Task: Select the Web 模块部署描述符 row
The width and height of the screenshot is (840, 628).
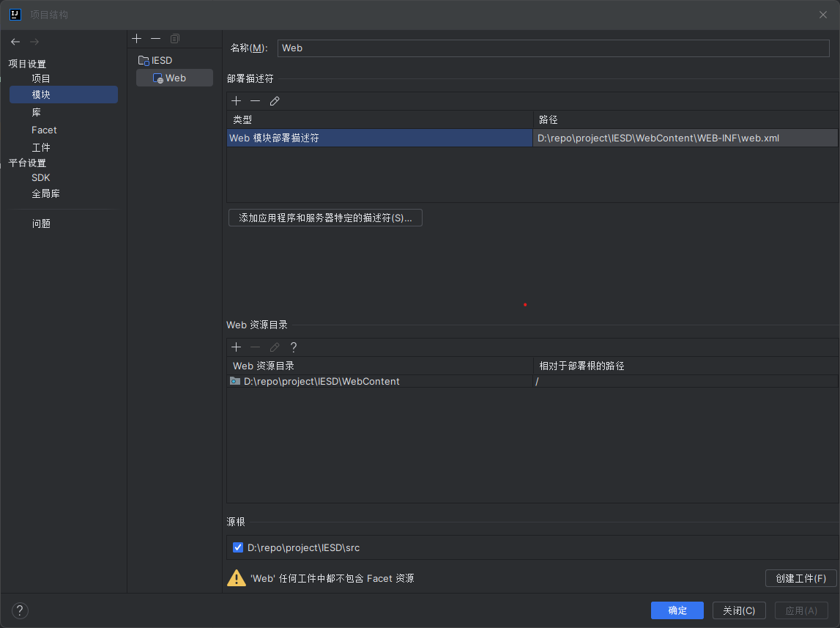Action: pos(380,138)
